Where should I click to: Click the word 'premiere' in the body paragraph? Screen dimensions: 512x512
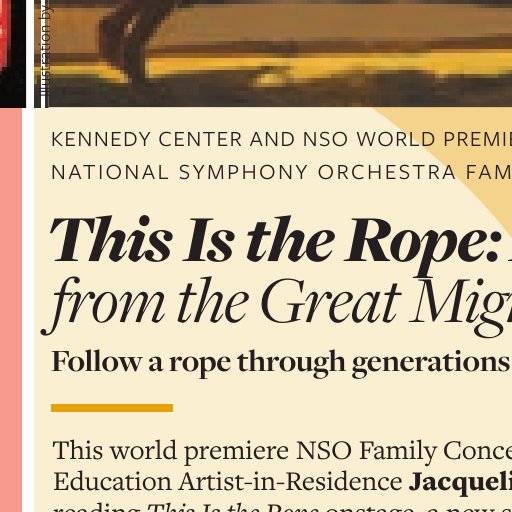[236, 451]
